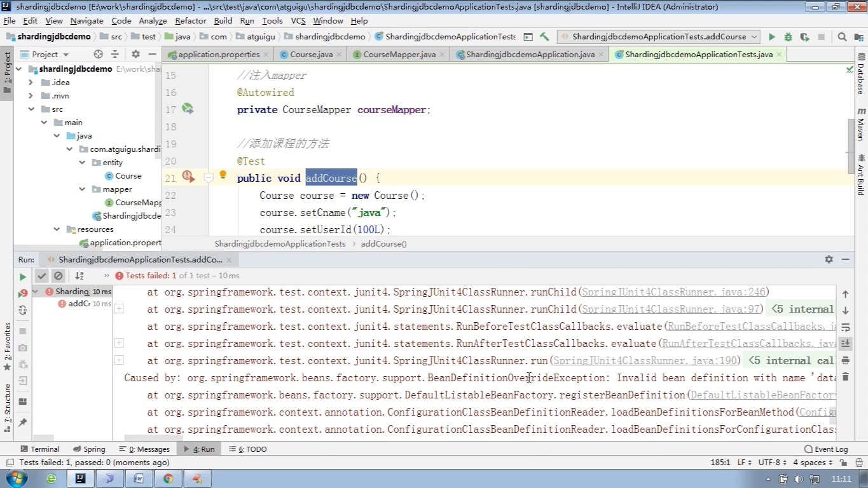This screenshot has width=868, height=488.
Task: Open the Maven side panel
Action: [x=861, y=124]
